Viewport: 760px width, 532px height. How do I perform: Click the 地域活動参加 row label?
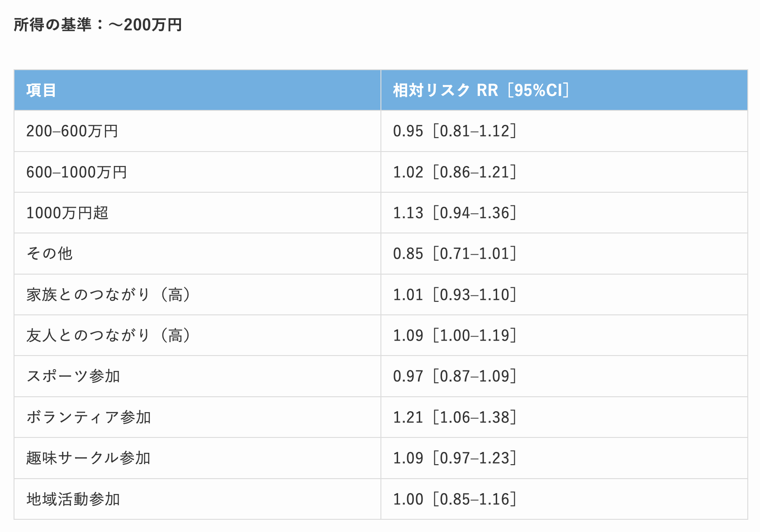point(73,499)
